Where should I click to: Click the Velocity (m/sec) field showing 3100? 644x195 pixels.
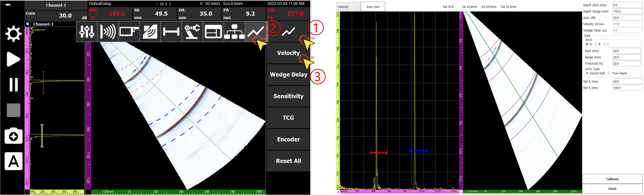627,24
